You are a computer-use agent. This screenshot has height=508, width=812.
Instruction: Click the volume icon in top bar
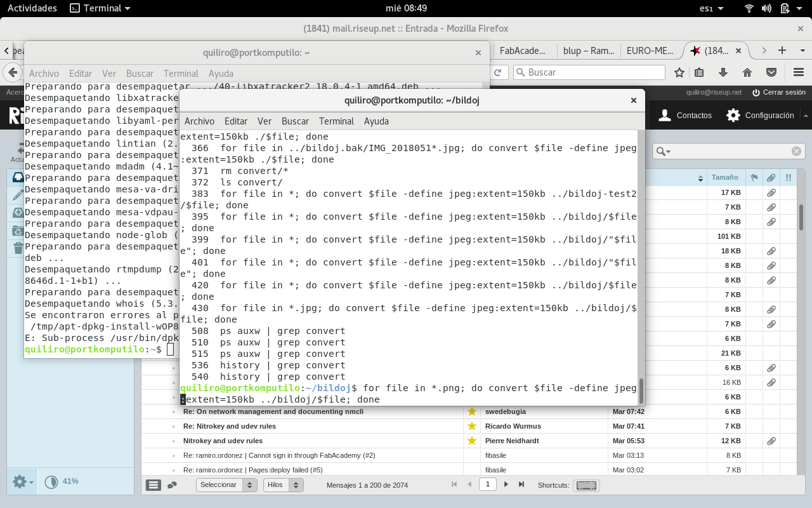pyautogui.click(x=766, y=8)
